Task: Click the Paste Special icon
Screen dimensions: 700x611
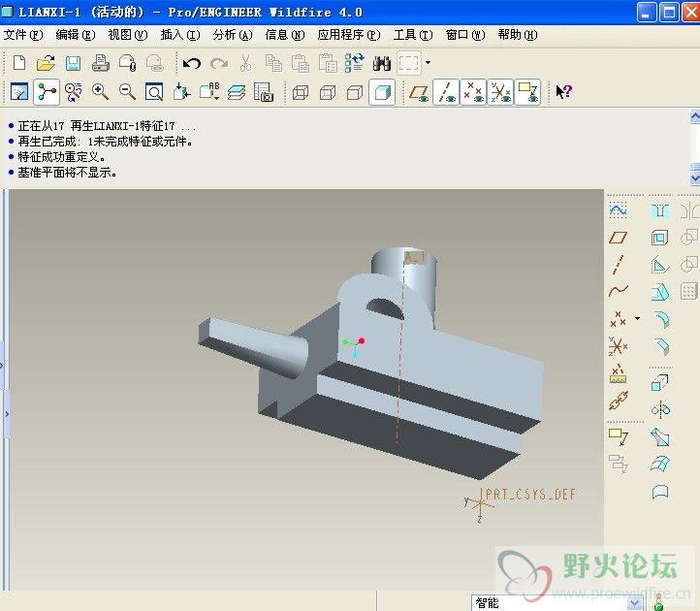Action: 328,63
